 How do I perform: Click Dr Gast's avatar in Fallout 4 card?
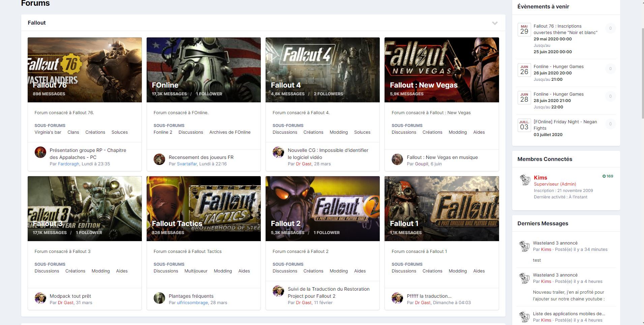point(278,152)
